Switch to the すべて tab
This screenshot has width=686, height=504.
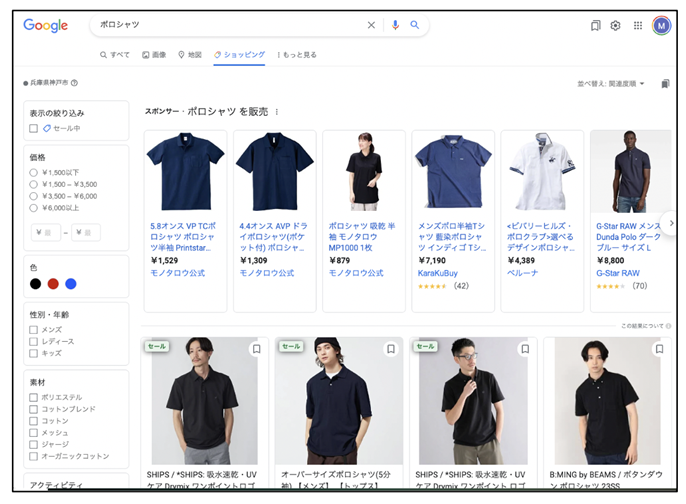(115, 55)
